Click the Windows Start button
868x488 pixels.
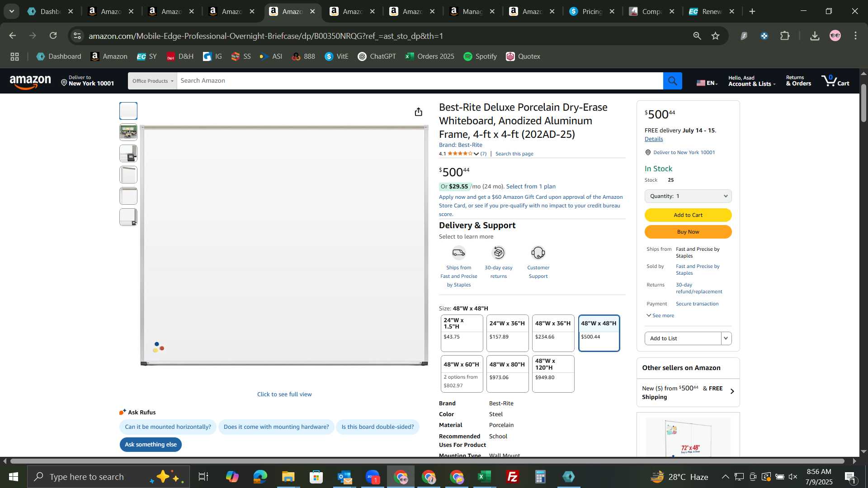coord(13,477)
